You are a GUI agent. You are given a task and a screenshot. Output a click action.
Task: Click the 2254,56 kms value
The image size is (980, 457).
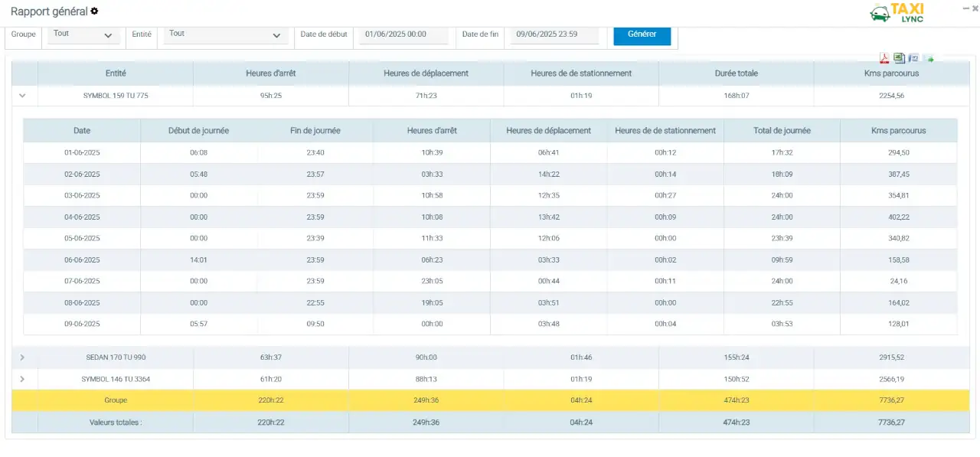click(x=892, y=96)
